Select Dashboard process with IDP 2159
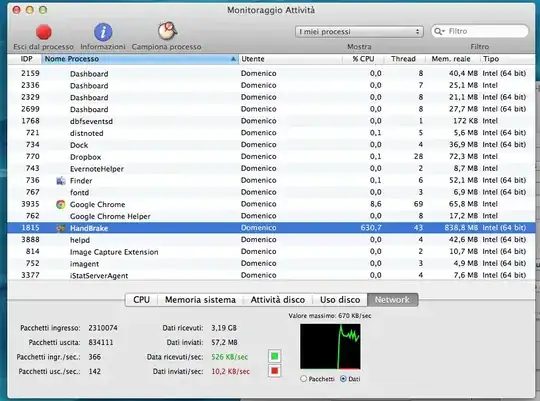540x401 pixels. [x=271, y=73]
